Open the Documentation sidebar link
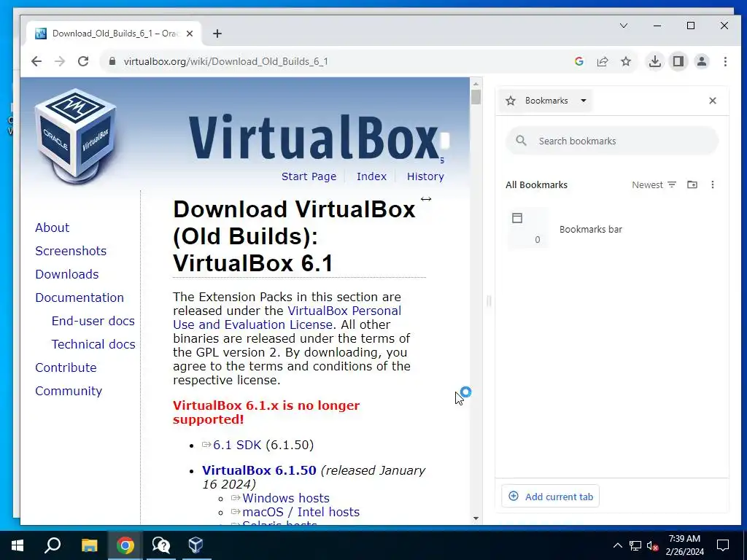 [x=79, y=297]
